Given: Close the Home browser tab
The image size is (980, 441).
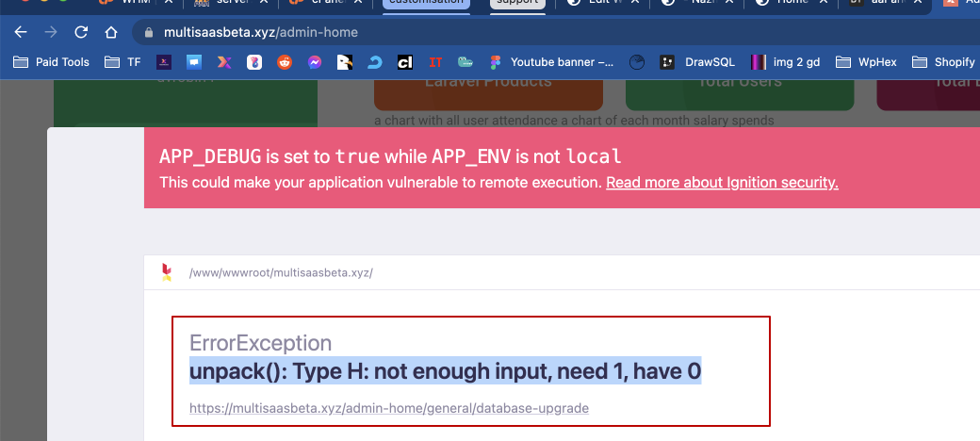Looking at the screenshot, I should (824, 3).
